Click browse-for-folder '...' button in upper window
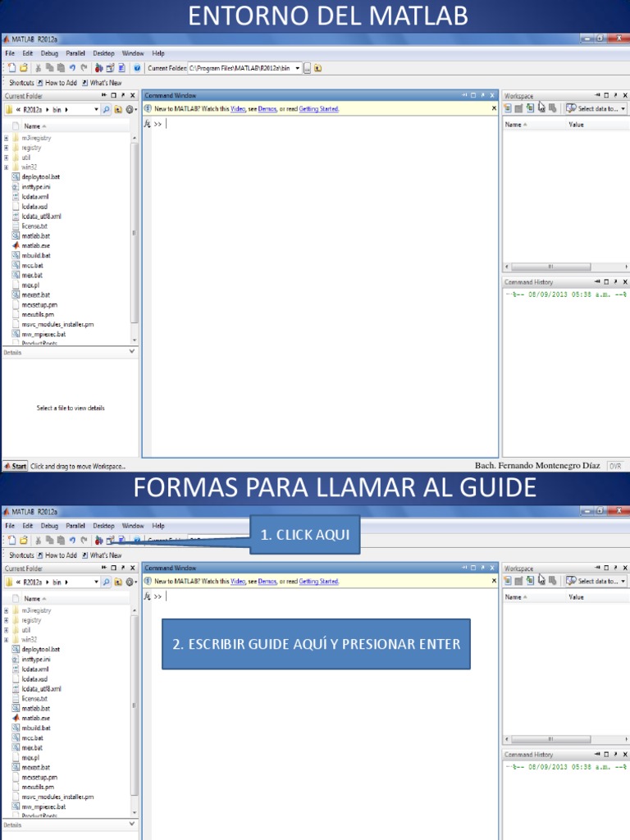This screenshot has width=630, height=840. click(308, 68)
